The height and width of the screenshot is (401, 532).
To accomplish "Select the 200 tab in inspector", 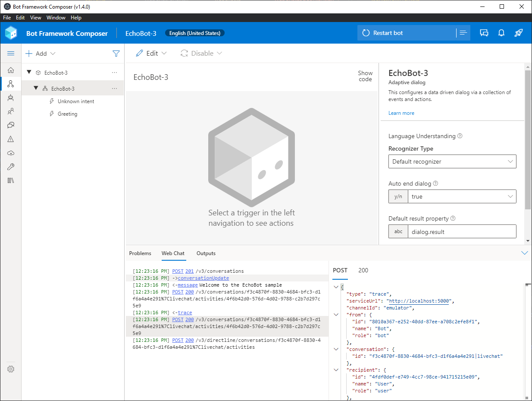I will (x=363, y=270).
